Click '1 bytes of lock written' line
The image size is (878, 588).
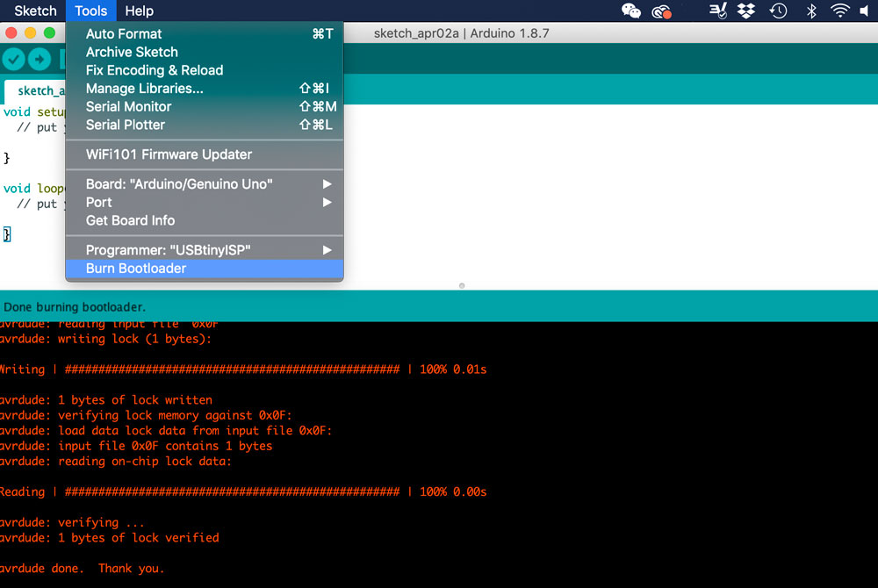(x=106, y=400)
